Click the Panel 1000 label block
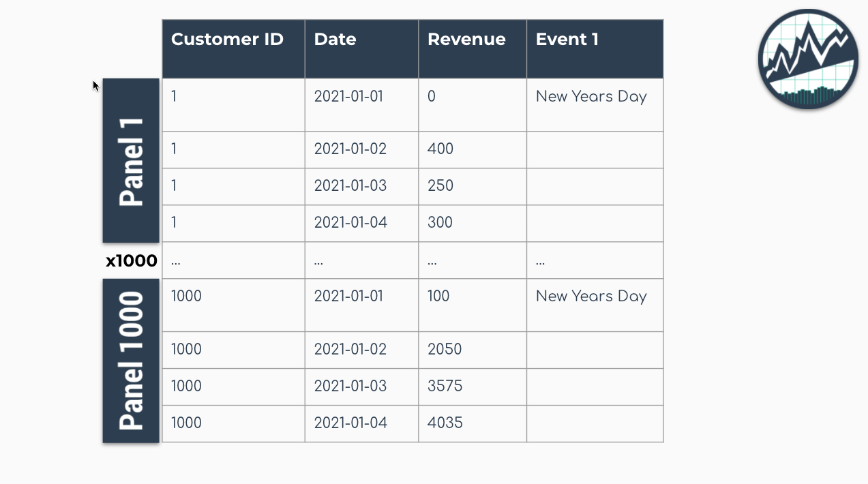This screenshot has width=868, height=484. pos(131,361)
